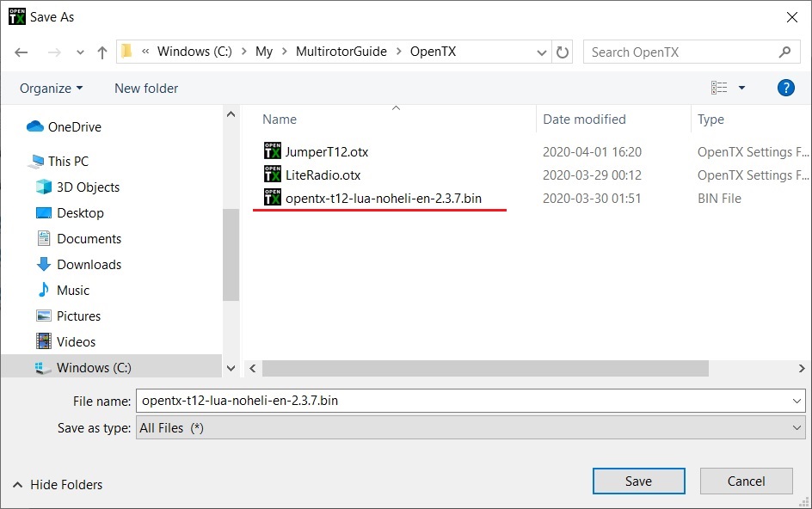812x509 pixels.
Task: Expand the previous path chevrons in address bar
Action: point(145,52)
